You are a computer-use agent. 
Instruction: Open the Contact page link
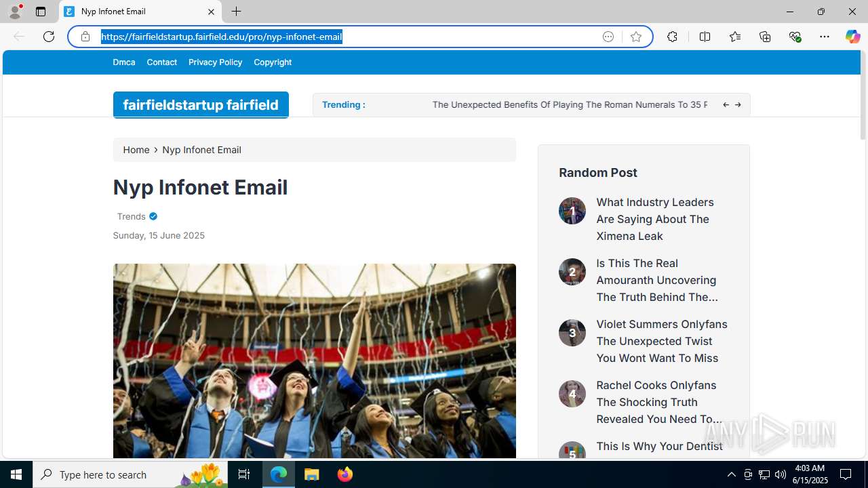click(x=161, y=62)
